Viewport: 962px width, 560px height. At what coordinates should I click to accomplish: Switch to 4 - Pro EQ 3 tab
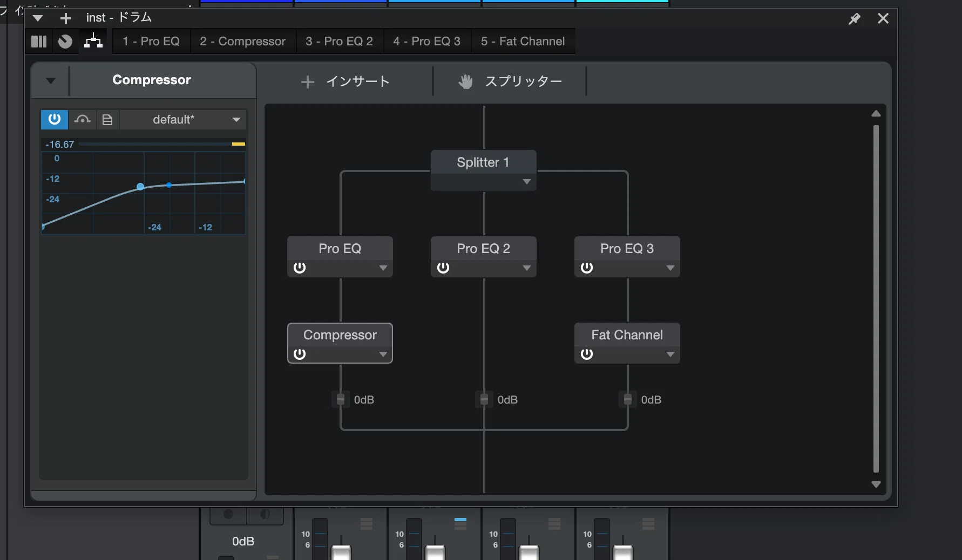pos(426,42)
